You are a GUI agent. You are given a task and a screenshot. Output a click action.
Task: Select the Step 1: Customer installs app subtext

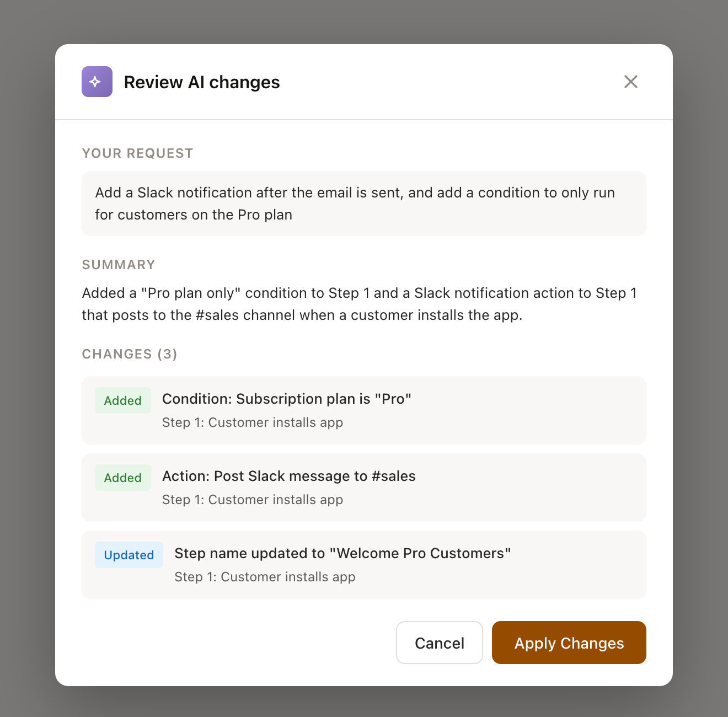click(x=253, y=422)
